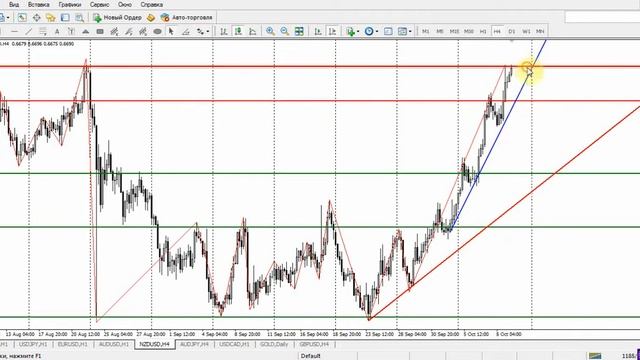
Task: Open the Вставка menu
Action: [38, 5]
